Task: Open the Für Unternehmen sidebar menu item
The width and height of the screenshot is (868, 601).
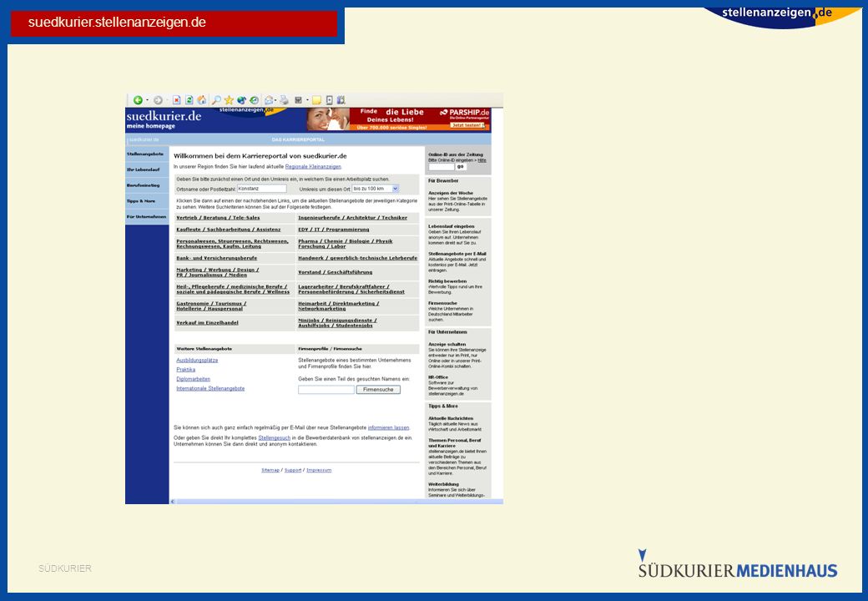Action: (147, 216)
